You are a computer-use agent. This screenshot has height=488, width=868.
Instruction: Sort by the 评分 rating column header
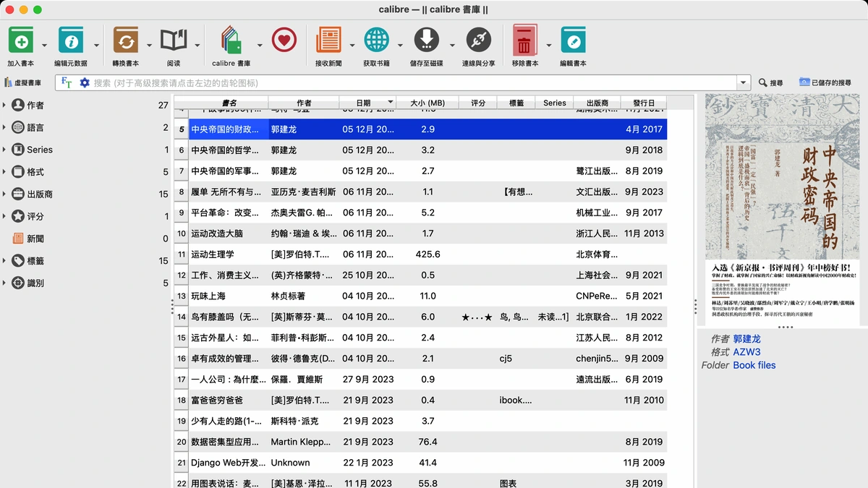[477, 103]
